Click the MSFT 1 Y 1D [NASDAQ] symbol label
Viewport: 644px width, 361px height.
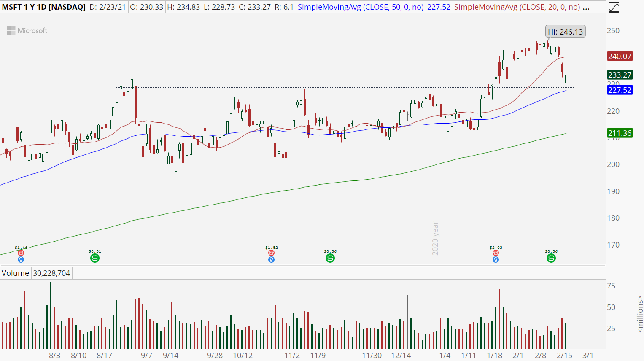[x=43, y=7]
